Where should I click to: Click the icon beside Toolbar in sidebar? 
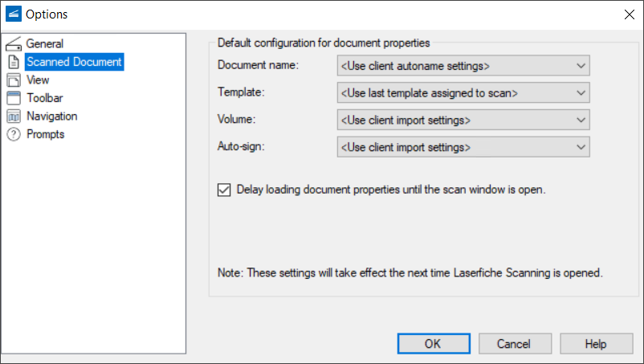13,98
